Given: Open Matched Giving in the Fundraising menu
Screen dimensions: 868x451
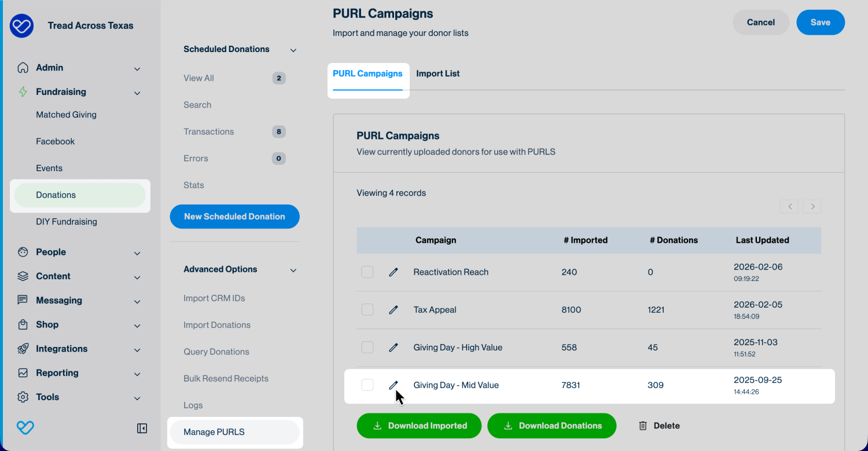Looking at the screenshot, I should [x=66, y=115].
